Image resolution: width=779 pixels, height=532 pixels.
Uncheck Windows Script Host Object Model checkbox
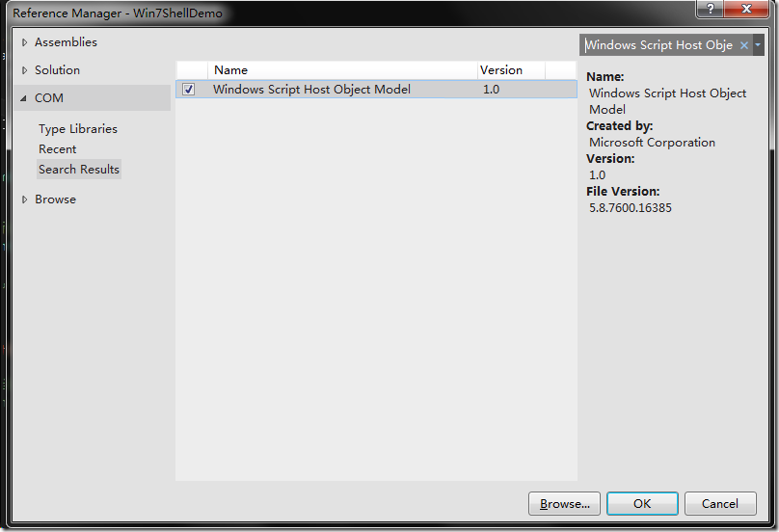[188, 90]
